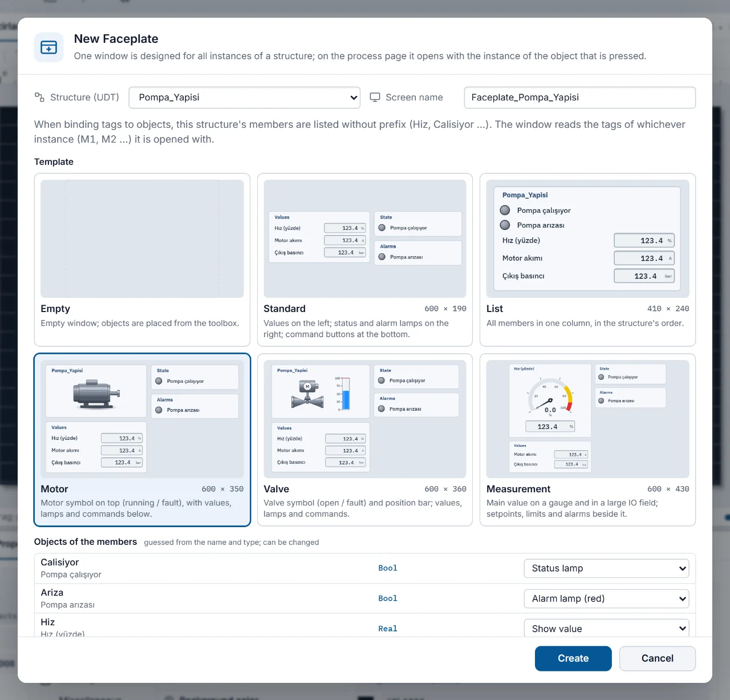
Task: Open the Hiz Show value dropdown
Action: pyautogui.click(x=606, y=628)
